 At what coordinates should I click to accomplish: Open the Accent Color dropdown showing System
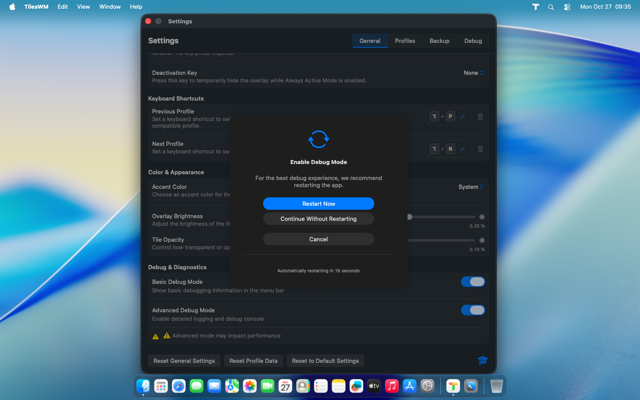471,187
